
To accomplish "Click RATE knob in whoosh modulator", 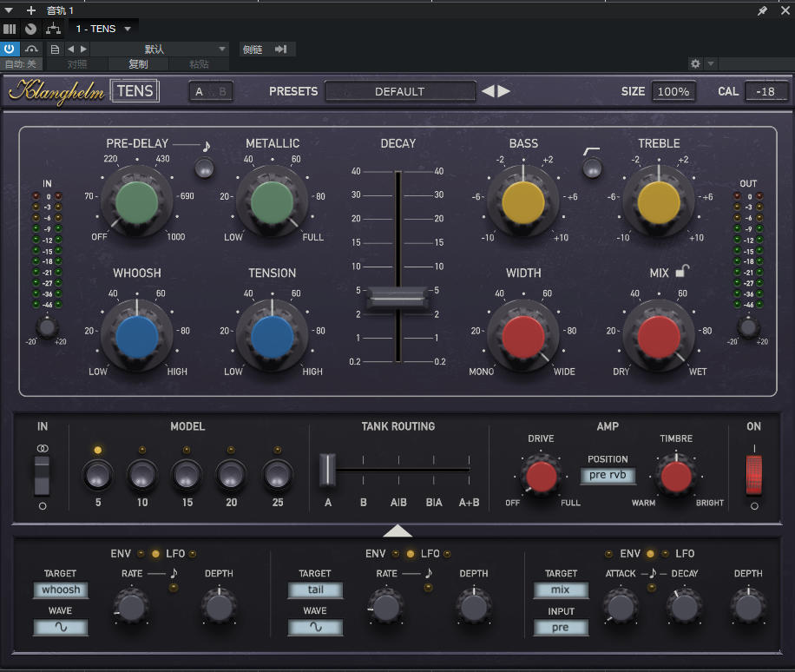I will click(131, 605).
